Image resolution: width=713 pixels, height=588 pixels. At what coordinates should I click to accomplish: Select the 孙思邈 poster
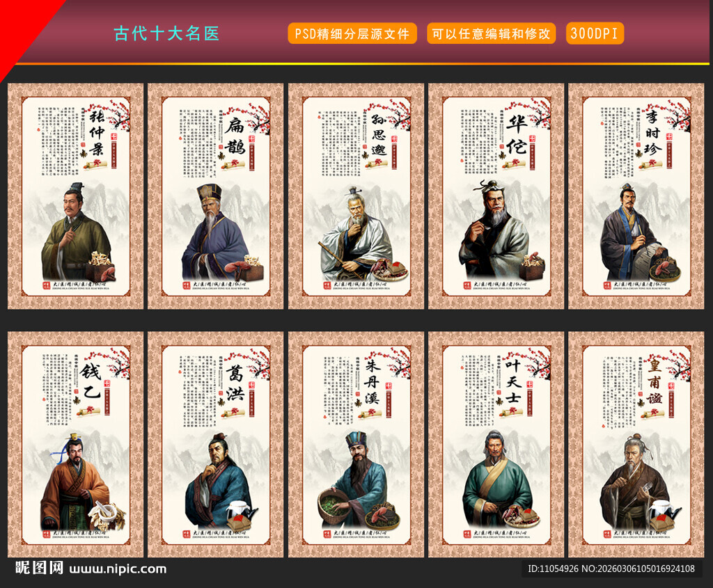[x=356, y=196]
